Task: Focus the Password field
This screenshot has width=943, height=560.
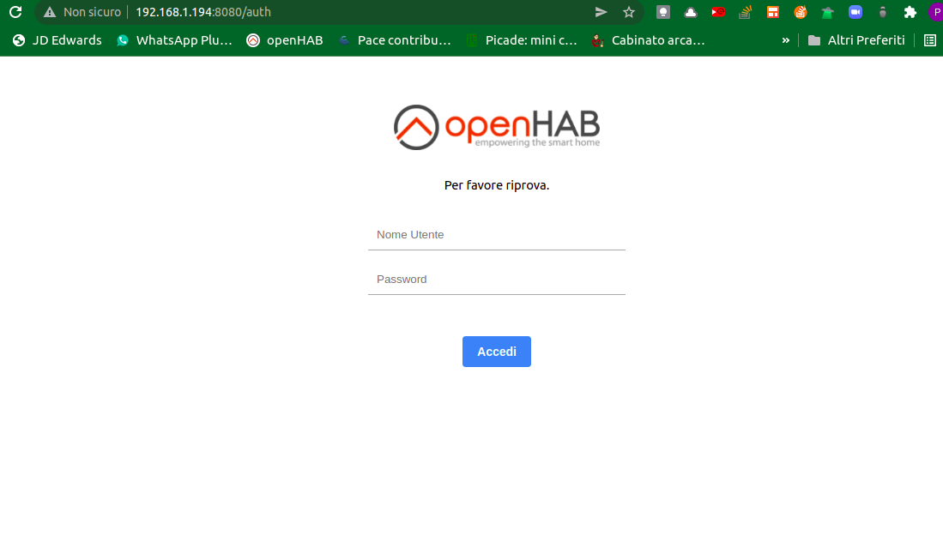Action: pos(497,280)
